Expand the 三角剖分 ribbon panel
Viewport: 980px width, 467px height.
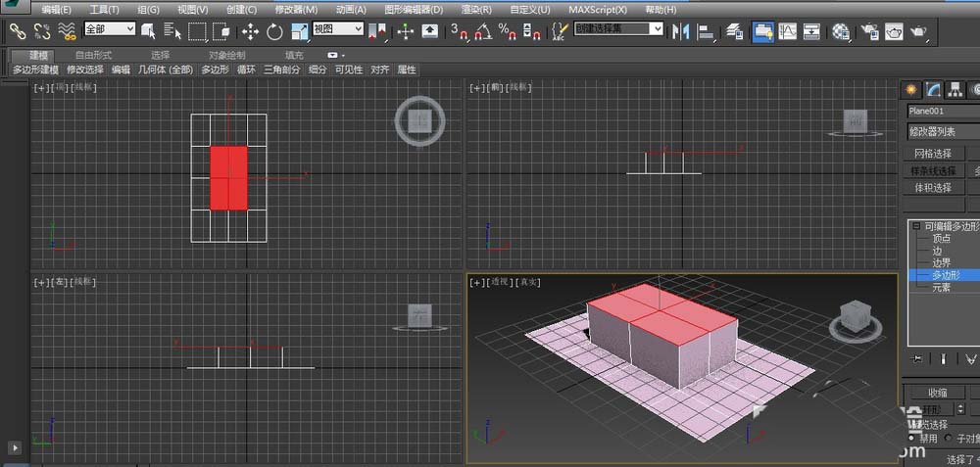(282, 70)
